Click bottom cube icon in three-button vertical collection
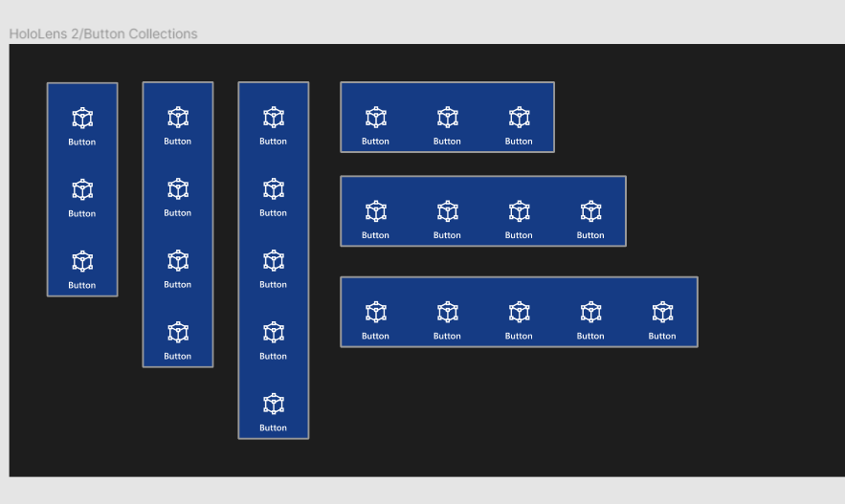 [x=82, y=261]
